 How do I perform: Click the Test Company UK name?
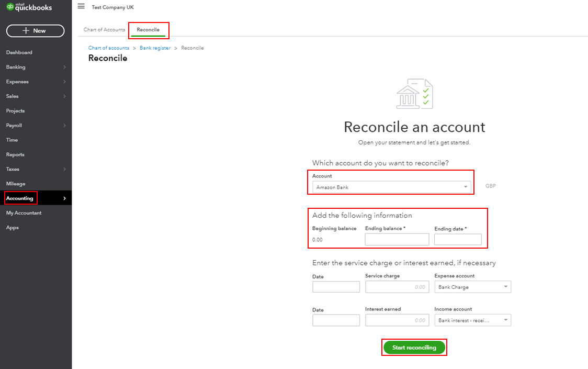pos(112,7)
